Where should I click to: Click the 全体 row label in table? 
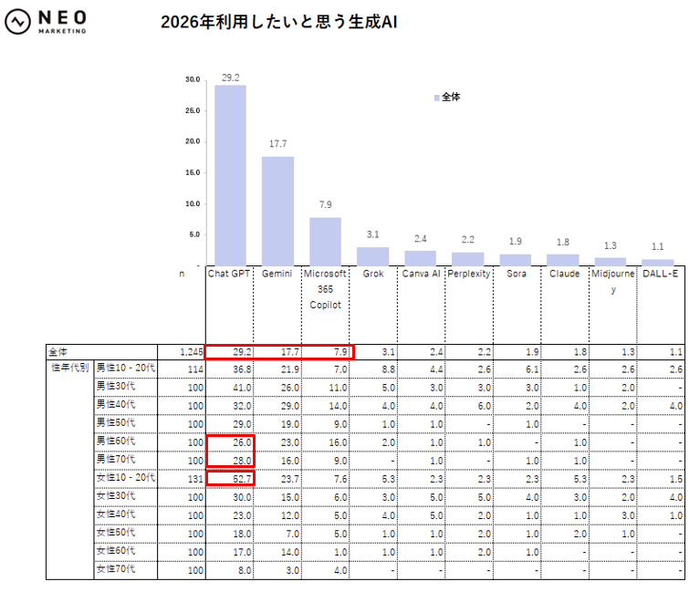(57, 352)
